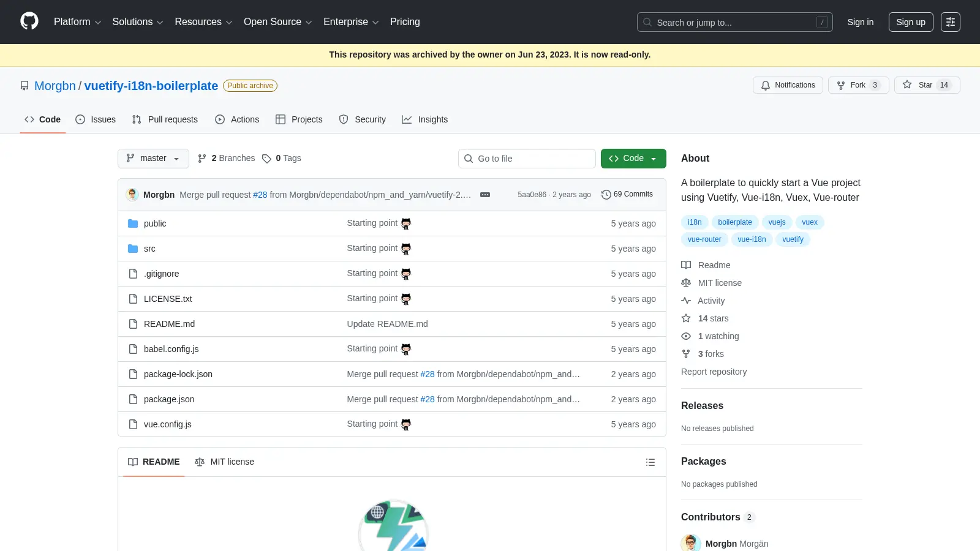Open the README outline list icon
This screenshot has width=980, height=551.
(x=650, y=462)
